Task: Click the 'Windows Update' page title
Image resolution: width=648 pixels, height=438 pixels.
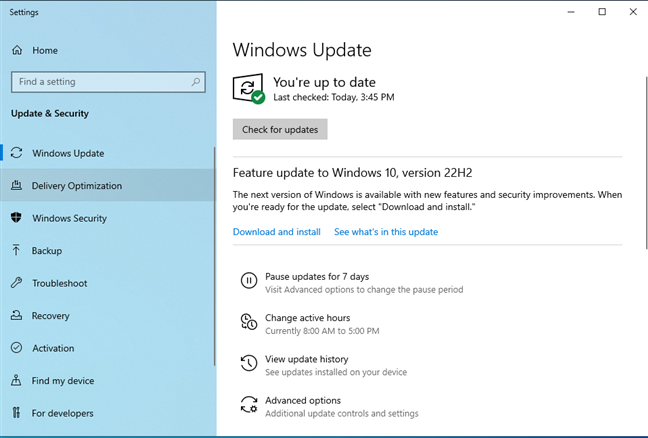Action: [x=302, y=50]
